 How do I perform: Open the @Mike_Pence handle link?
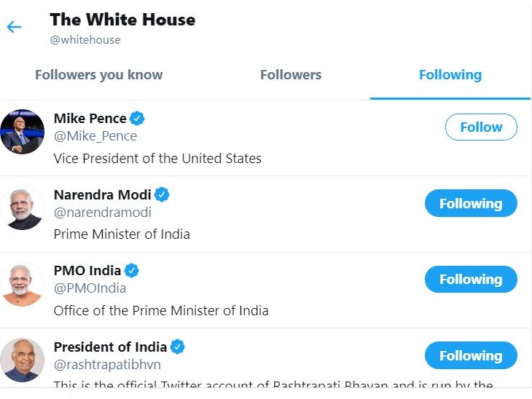[x=95, y=135]
